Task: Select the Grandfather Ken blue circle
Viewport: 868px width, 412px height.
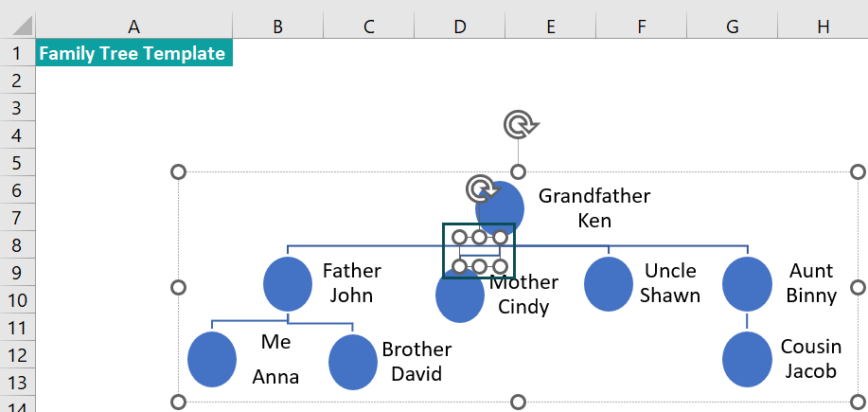Action: point(500,208)
